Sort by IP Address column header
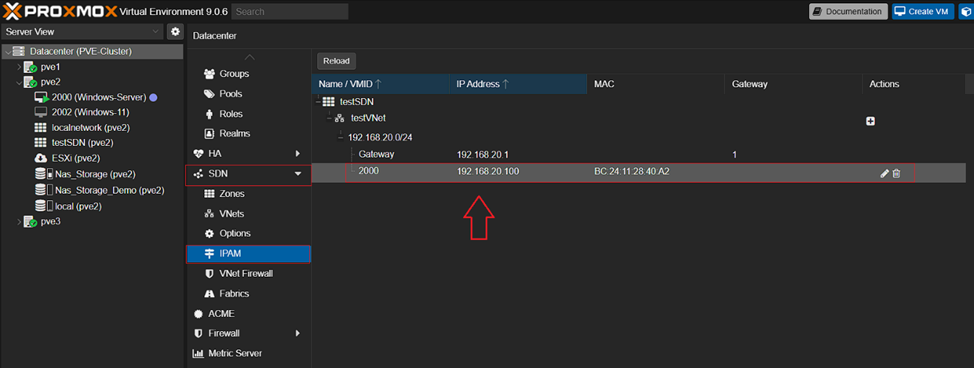The image size is (974, 368). pos(517,84)
